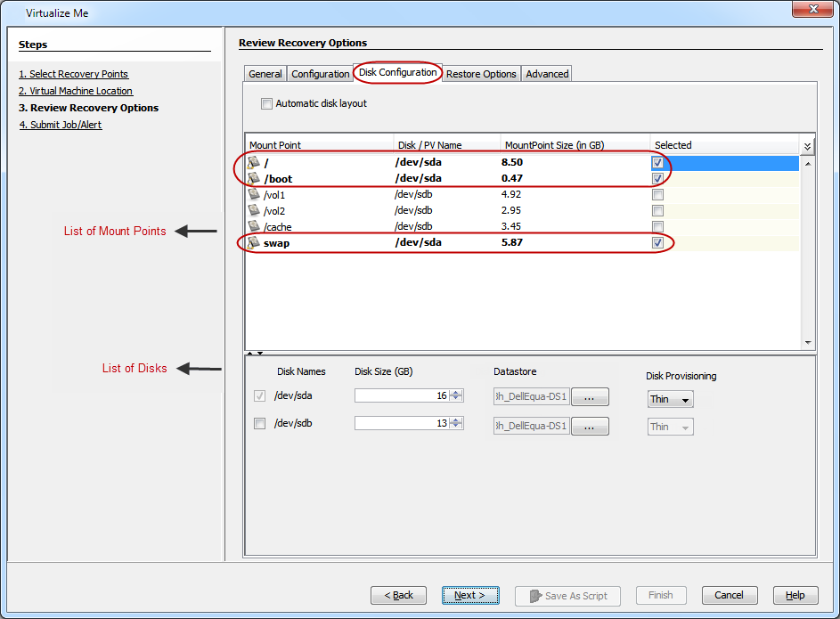Click the /dev/sdb disk size field

[401, 424]
